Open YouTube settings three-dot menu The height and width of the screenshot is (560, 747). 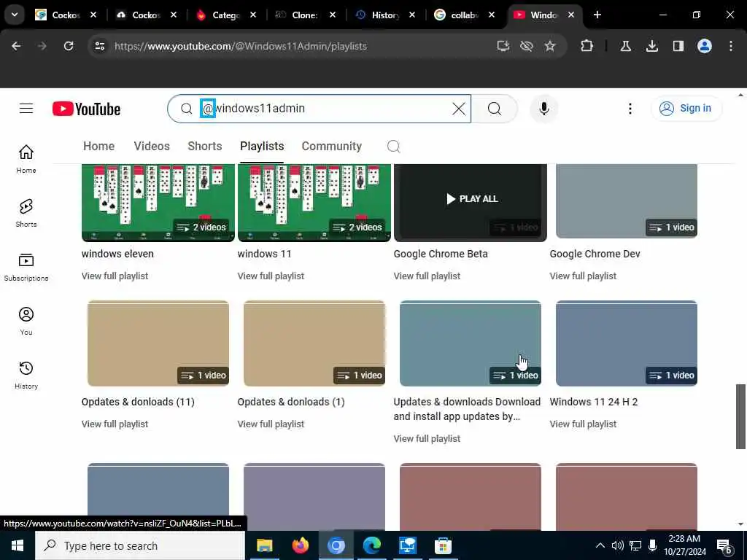pyautogui.click(x=630, y=109)
